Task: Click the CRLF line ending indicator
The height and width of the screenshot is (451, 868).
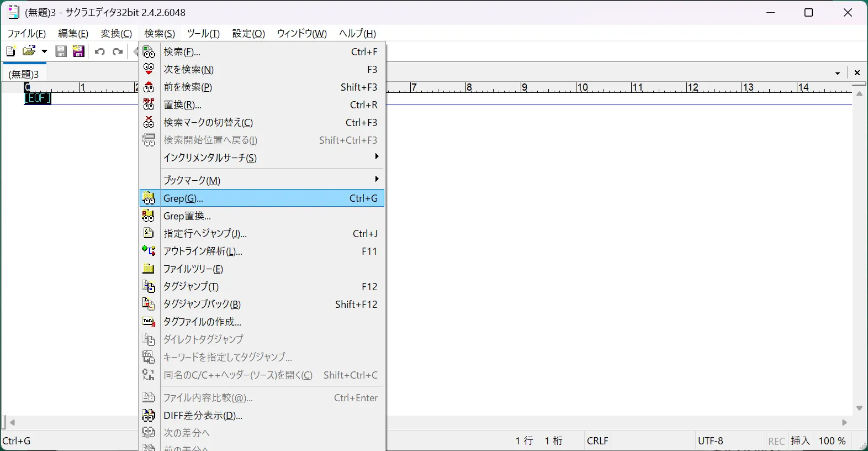Action: 597,440
